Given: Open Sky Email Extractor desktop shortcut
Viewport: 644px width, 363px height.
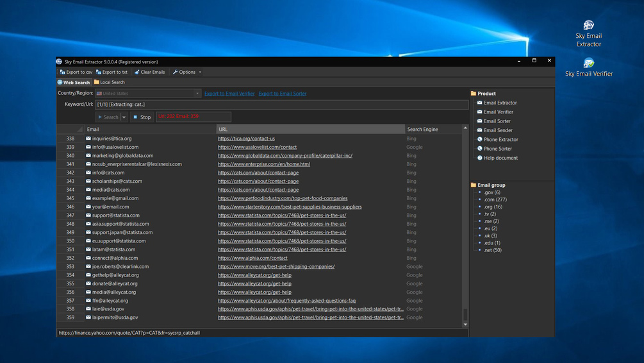Looking at the screenshot, I should (x=588, y=33).
